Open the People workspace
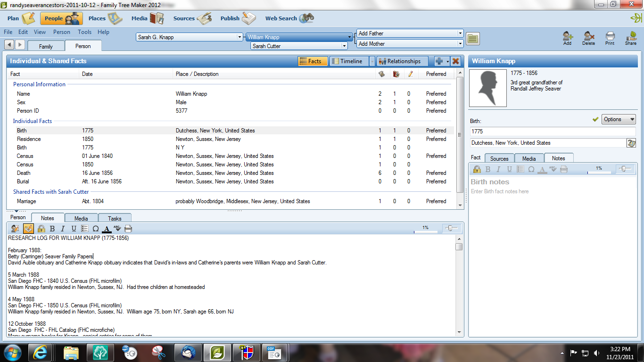Screen dimensions: 644x362 (61, 18)
